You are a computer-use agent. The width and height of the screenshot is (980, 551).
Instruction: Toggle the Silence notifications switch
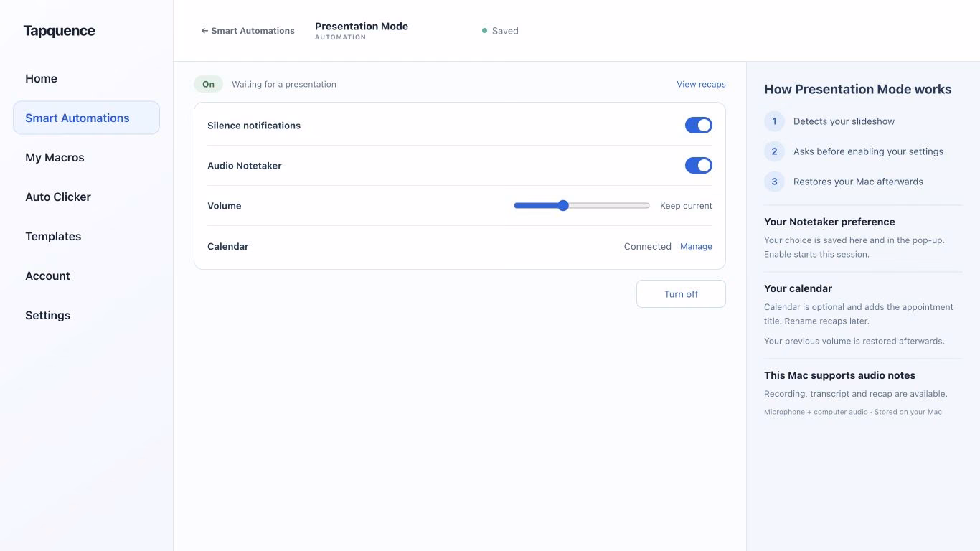[699, 126]
